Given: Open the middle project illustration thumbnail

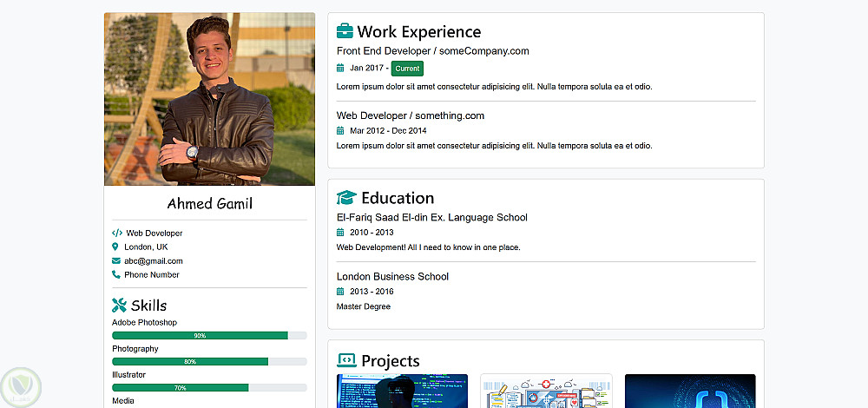Looking at the screenshot, I should pyautogui.click(x=546, y=391).
